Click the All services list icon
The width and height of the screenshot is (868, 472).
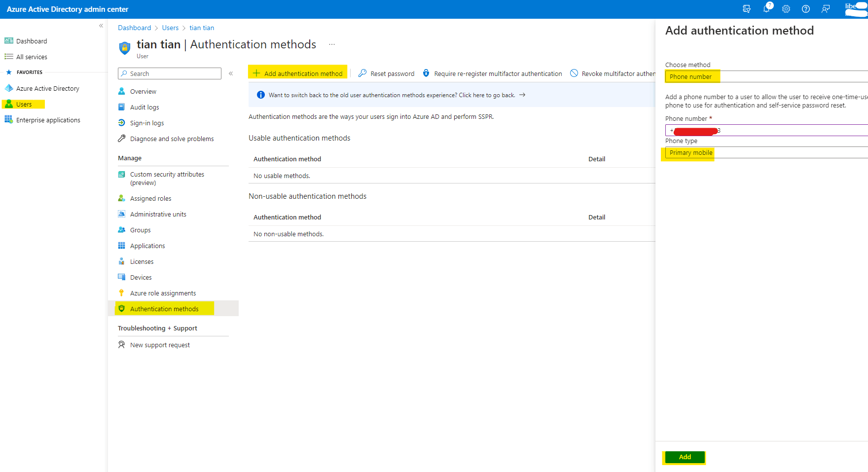pos(9,57)
